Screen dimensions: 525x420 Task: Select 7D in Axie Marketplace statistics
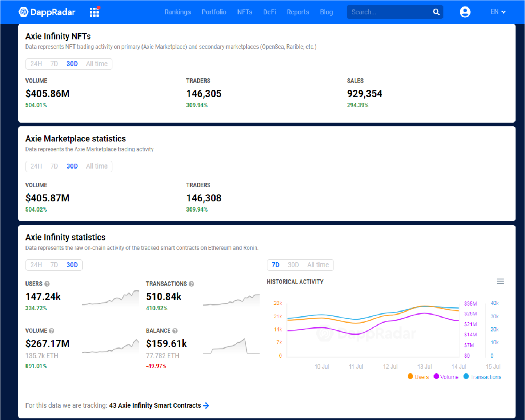[54, 166]
